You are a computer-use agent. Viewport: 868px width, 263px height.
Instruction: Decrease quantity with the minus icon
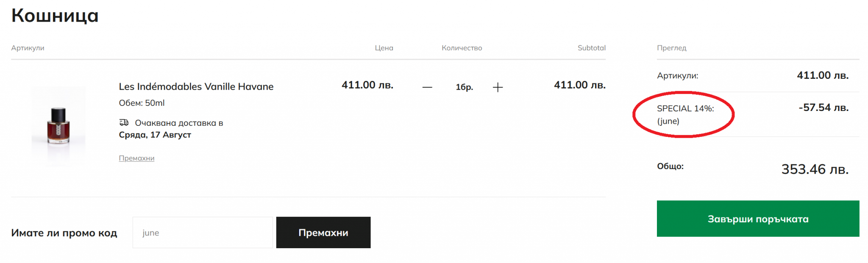tap(427, 87)
